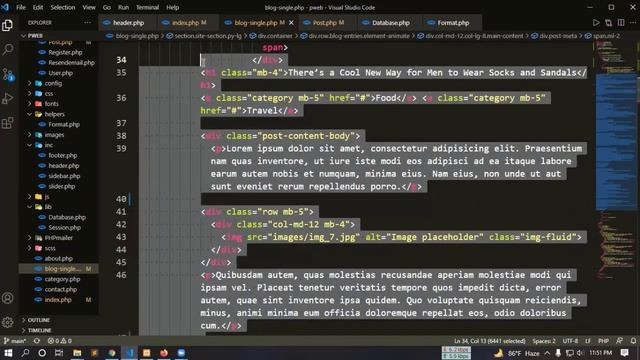Image resolution: width=640 pixels, height=360 pixels.
Task: Open the Help menu
Action: click(x=173, y=7)
